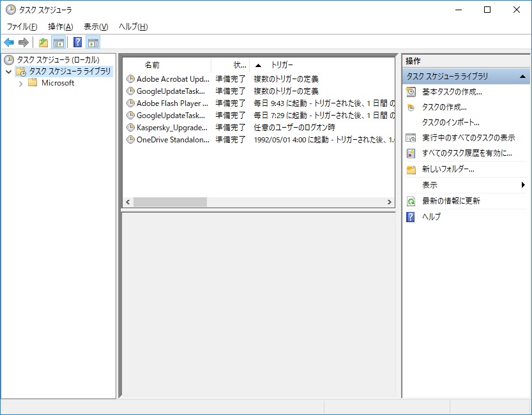
Task: Open the 操作(A) menu
Action: [x=61, y=26]
